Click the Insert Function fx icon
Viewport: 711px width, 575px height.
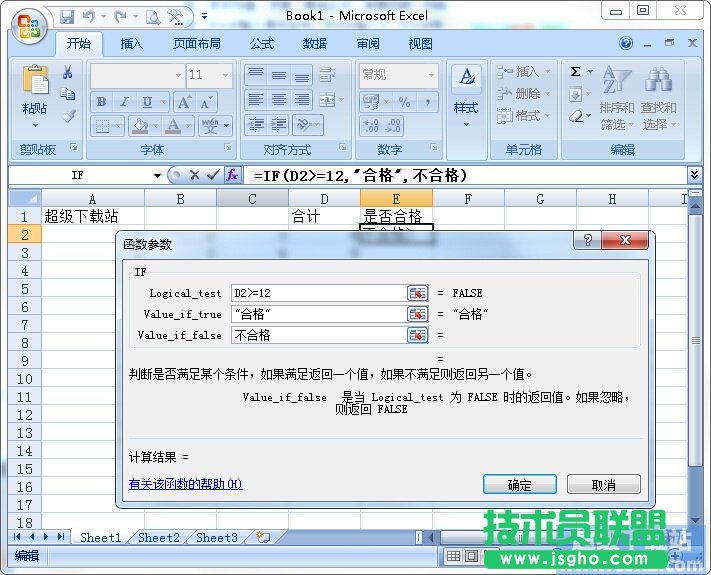(x=232, y=175)
